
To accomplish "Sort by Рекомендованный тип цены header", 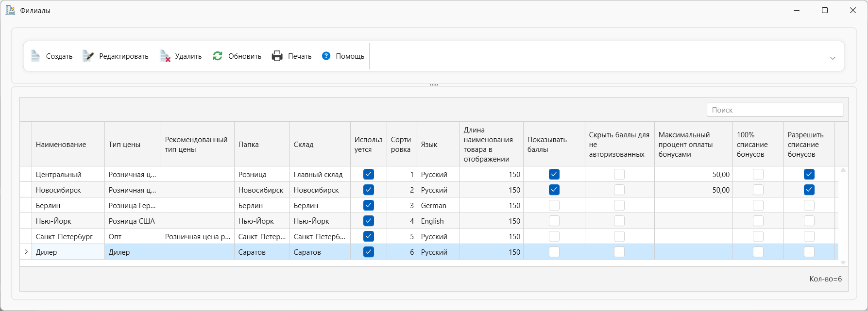I will 198,144.
